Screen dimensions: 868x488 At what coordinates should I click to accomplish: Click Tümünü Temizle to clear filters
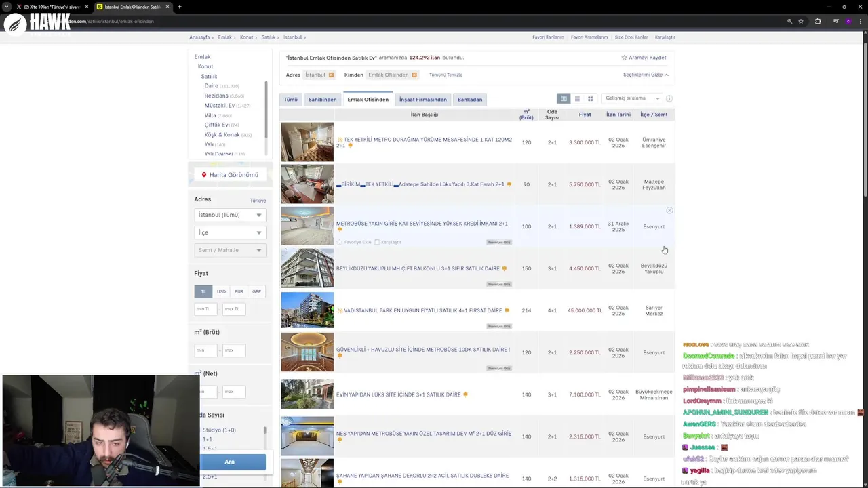tap(446, 75)
